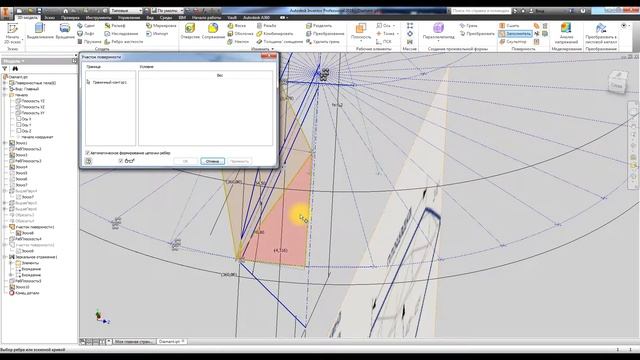
Task: Click the Удалить грань tool
Action: 323,42
